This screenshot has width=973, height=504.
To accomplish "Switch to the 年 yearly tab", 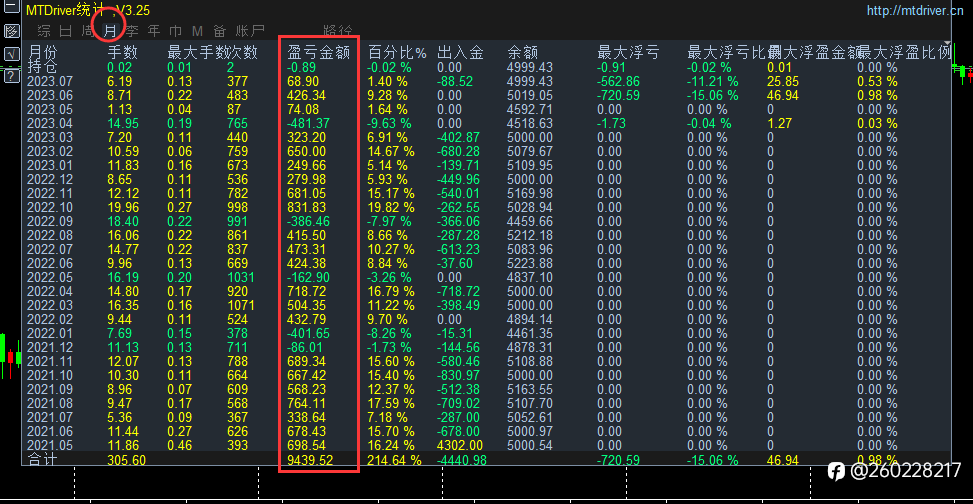I will click(x=154, y=30).
